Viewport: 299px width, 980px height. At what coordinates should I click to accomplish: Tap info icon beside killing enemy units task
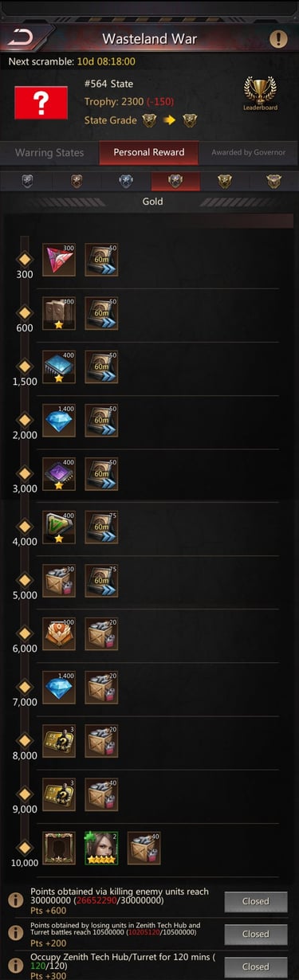tap(15, 900)
